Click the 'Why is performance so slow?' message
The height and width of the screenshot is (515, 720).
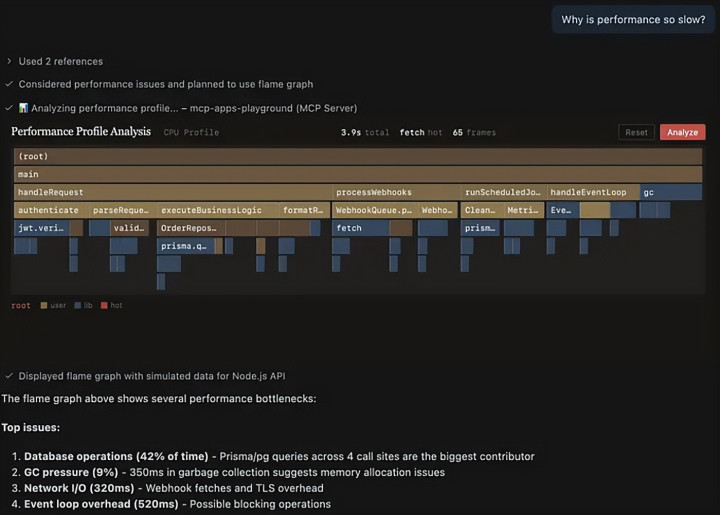[x=632, y=20]
